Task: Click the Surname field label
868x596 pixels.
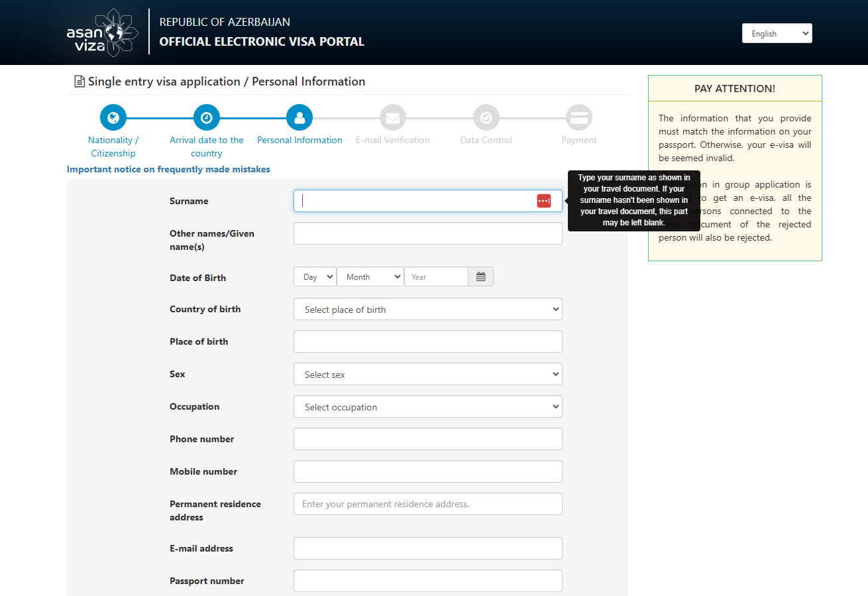Action: pos(189,201)
